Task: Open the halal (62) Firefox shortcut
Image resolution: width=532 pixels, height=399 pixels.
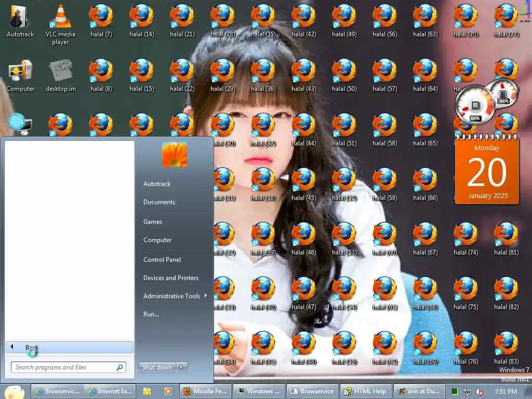Action: tap(385, 349)
